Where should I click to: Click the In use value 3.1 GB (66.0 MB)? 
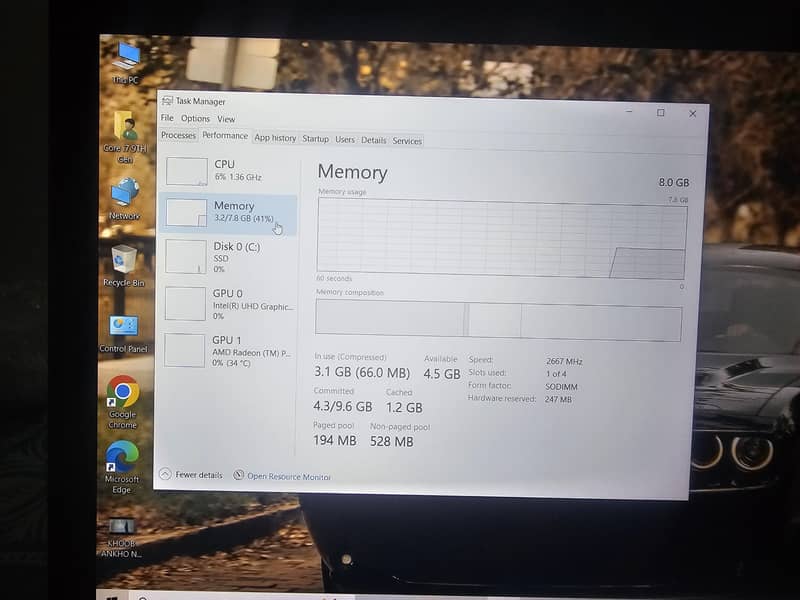[362, 372]
